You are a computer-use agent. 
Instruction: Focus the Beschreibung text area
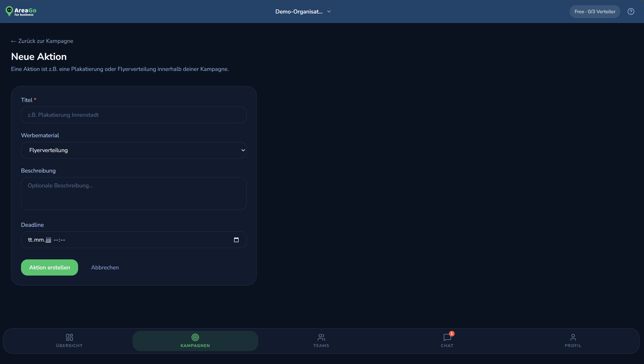134,194
